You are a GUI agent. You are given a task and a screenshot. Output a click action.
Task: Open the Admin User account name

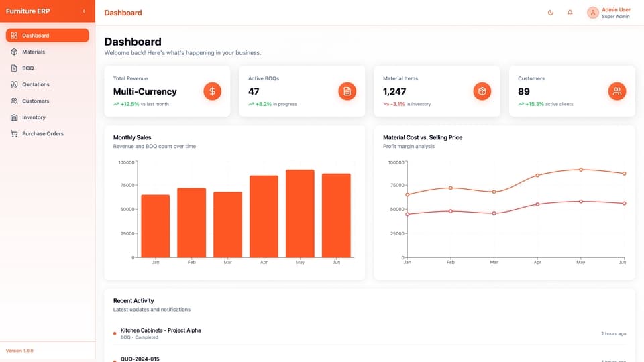tap(616, 9)
